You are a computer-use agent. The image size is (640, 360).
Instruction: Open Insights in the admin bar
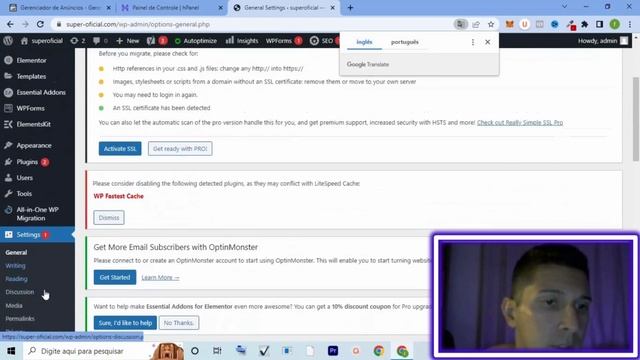pos(242,41)
